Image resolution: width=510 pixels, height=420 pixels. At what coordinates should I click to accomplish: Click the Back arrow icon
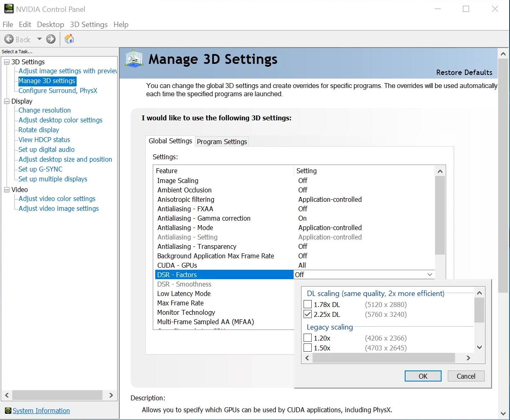(9, 39)
